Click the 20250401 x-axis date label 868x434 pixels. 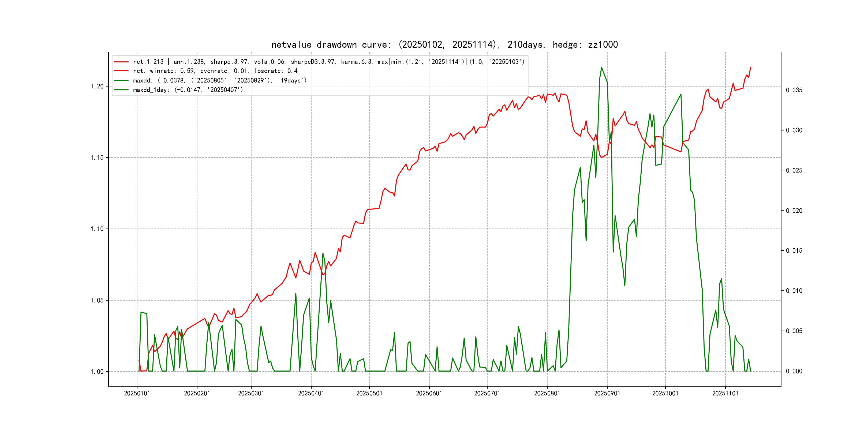311,393
